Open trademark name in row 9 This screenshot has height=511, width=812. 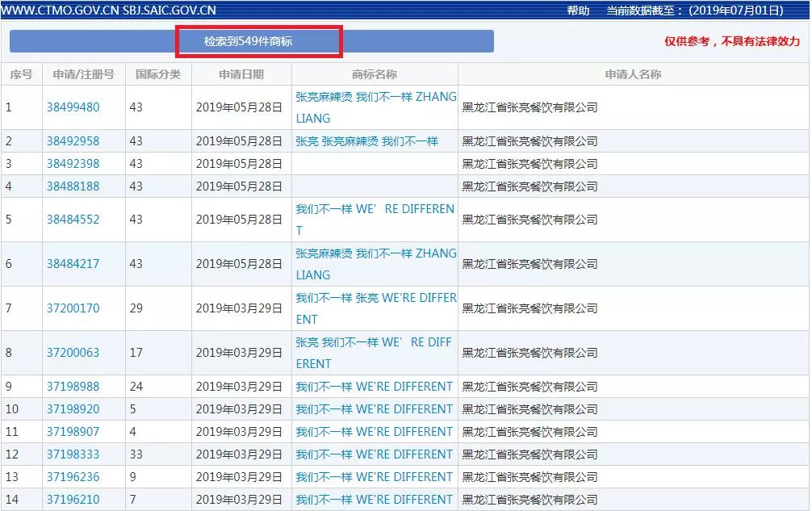pos(374,387)
